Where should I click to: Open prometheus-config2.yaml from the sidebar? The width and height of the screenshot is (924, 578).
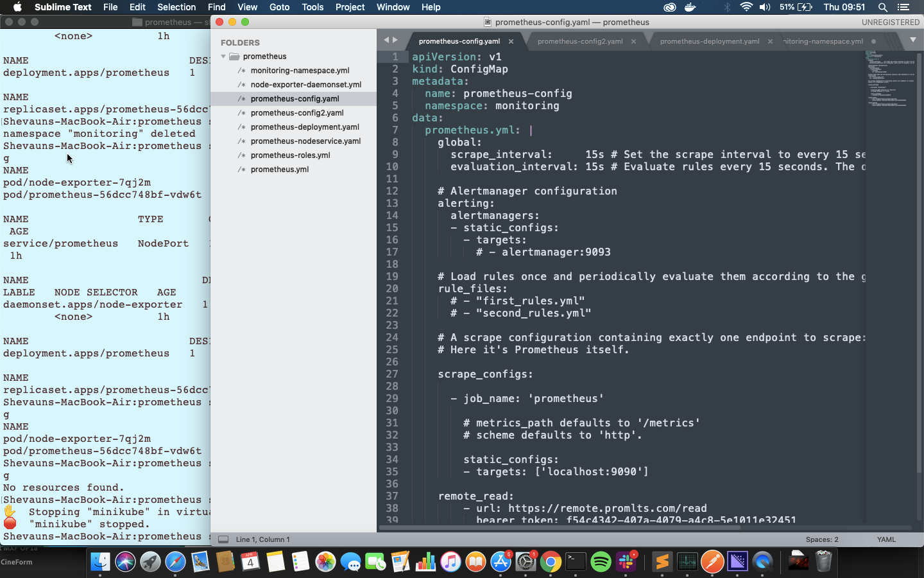click(297, 113)
